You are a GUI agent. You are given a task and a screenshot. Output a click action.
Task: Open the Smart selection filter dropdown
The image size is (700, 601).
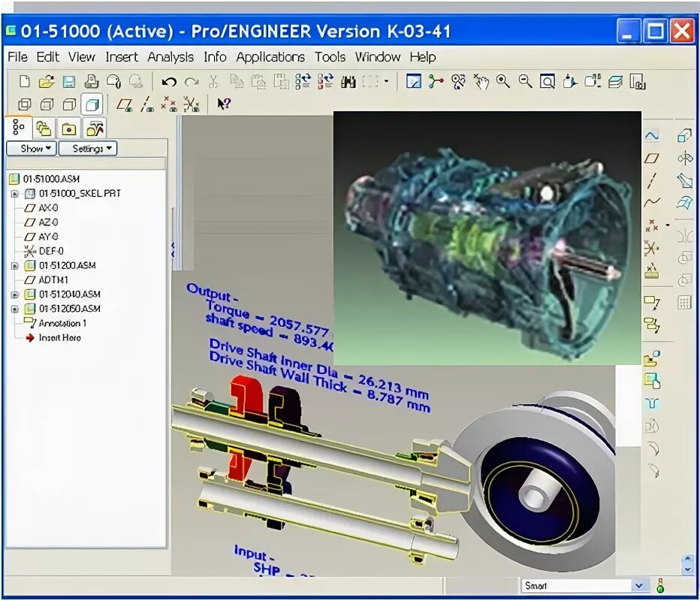click(x=638, y=584)
